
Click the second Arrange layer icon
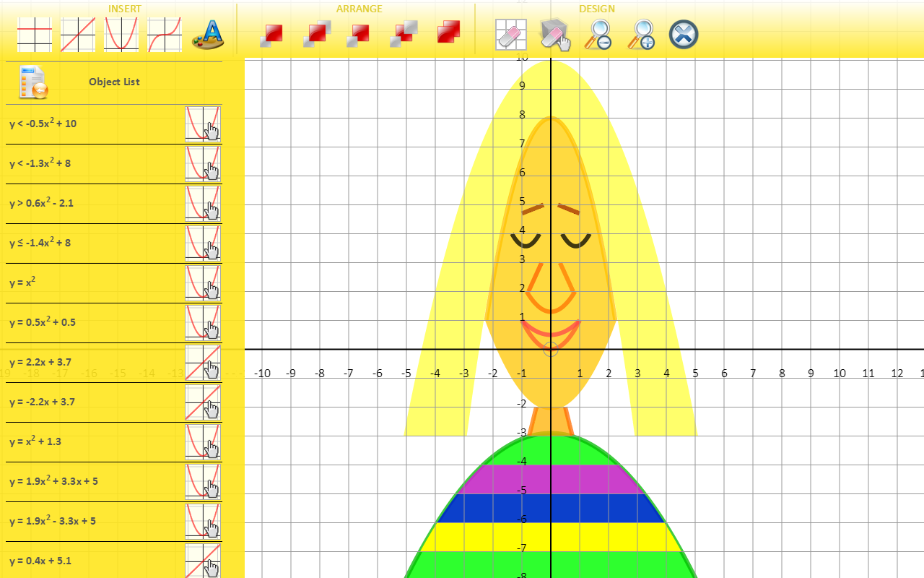point(317,35)
